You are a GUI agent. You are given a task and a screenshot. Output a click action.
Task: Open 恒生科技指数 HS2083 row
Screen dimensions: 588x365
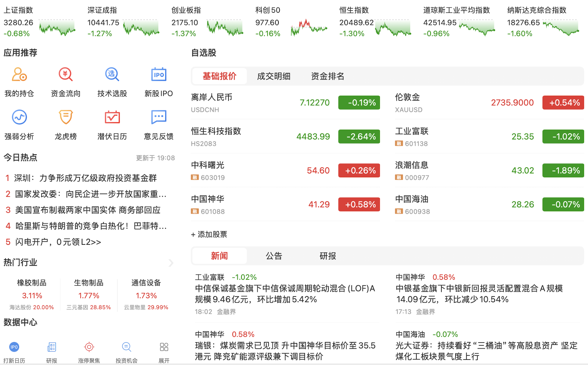coord(285,136)
